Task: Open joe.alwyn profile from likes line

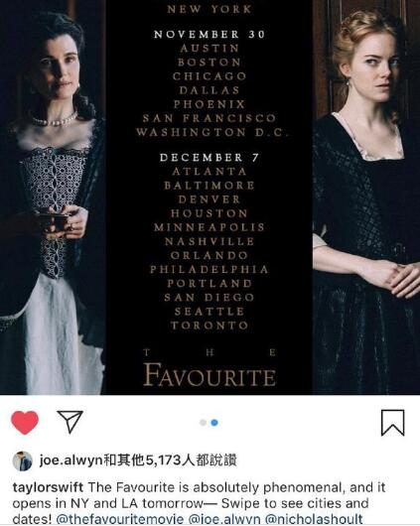Action: pos(70,460)
